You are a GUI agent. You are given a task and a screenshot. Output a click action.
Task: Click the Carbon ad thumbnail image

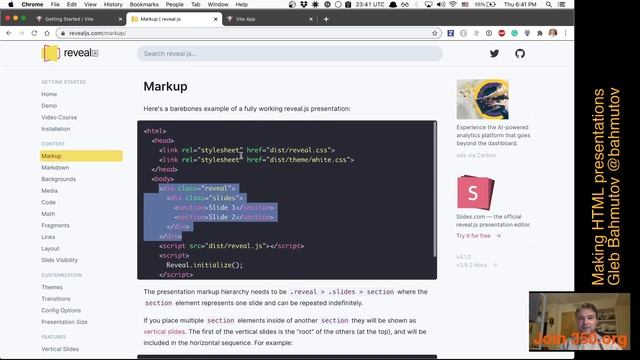pos(482,99)
